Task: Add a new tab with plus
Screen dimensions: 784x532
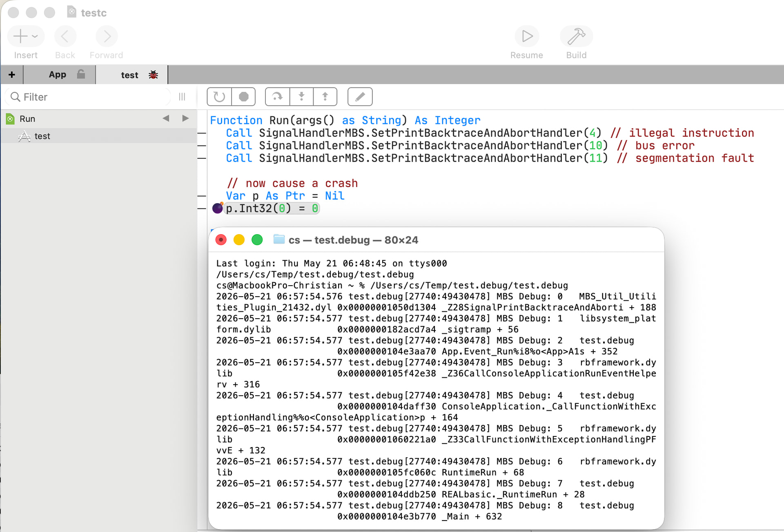Action: point(12,75)
